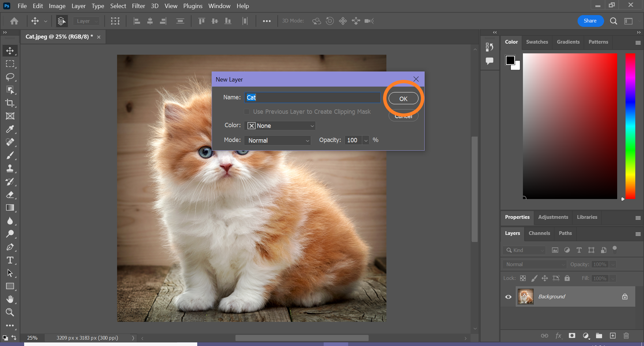Select the Rectangle shape tool
644x346 pixels.
click(x=10, y=286)
